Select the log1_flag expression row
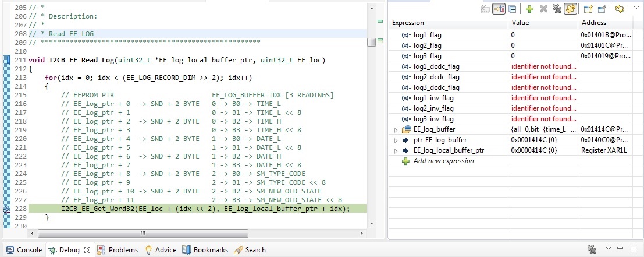This screenshot has width=644, height=257. point(515,35)
